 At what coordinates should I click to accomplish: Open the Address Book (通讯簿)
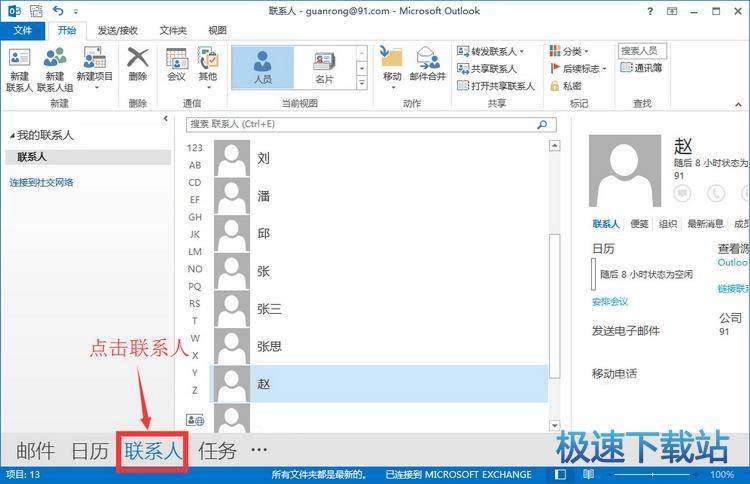point(641,68)
